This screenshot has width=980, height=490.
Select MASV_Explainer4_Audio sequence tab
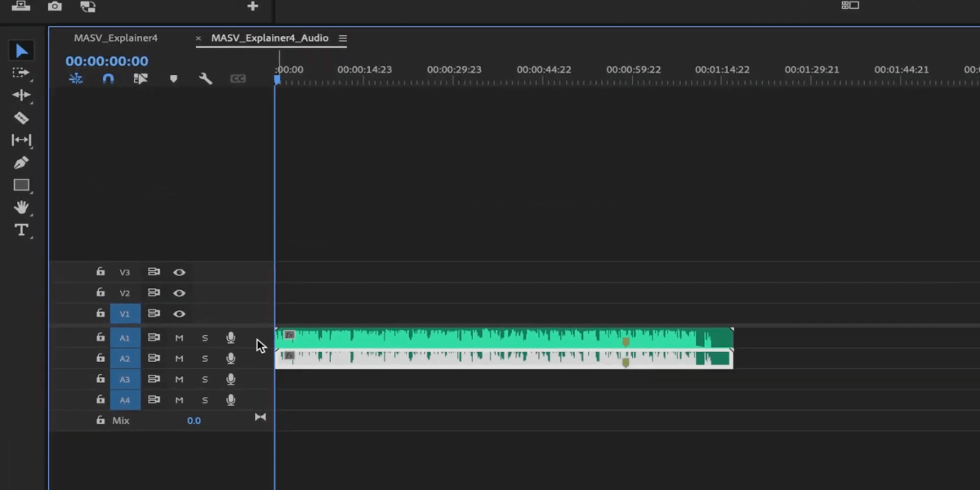pyautogui.click(x=269, y=38)
